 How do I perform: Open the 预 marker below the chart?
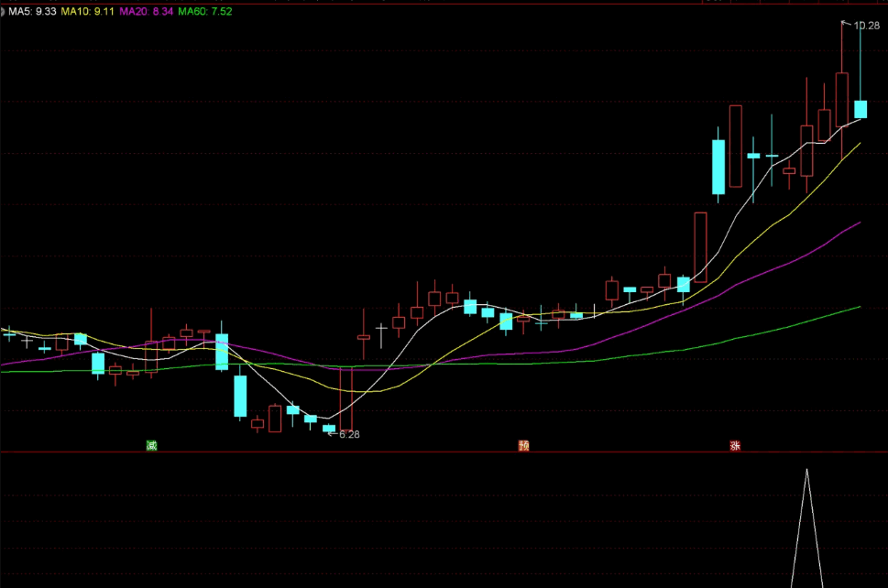coord(524,445)
